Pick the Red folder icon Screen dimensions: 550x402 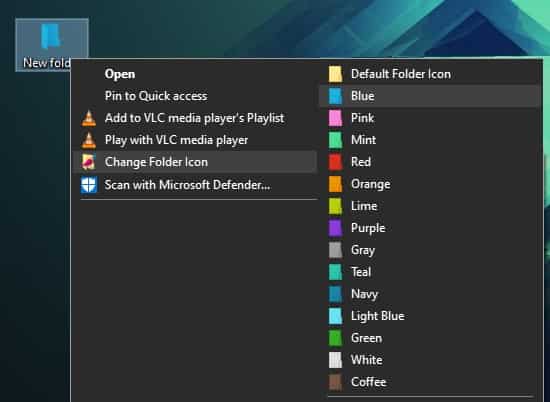(x=430, y=162)
